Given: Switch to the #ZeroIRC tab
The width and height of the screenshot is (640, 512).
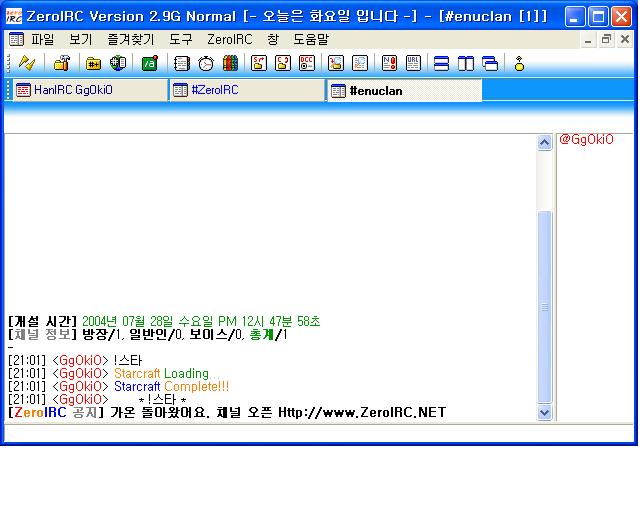Looking at the screenshot, I should [x=247, y=90].
